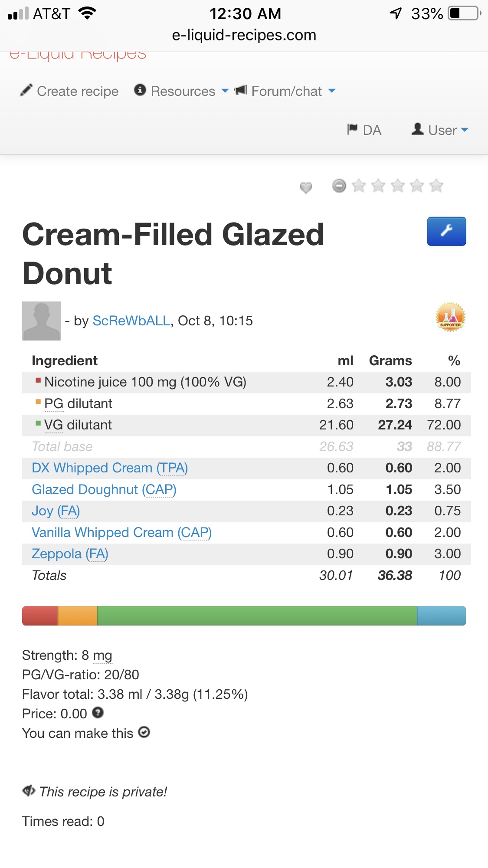Click the DA flag language item
This screenshot has width=488, height=868.
tap(364, 130)
